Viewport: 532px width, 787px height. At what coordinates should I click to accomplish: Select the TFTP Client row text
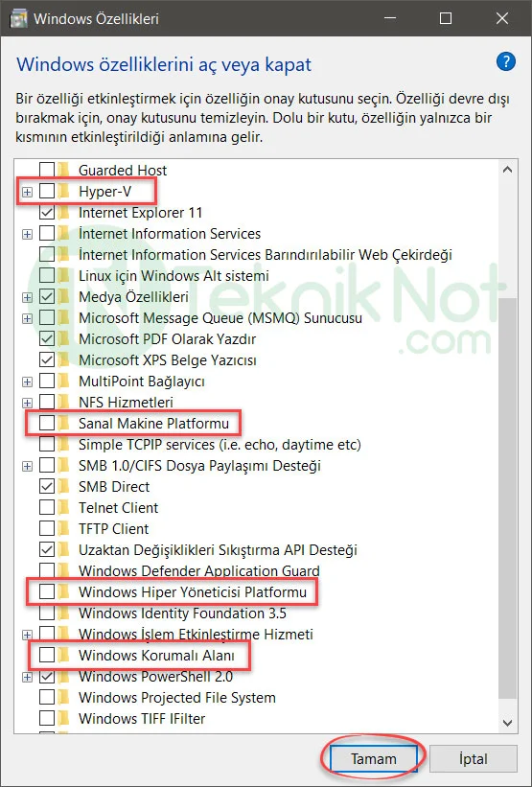[x=114, y=528]
